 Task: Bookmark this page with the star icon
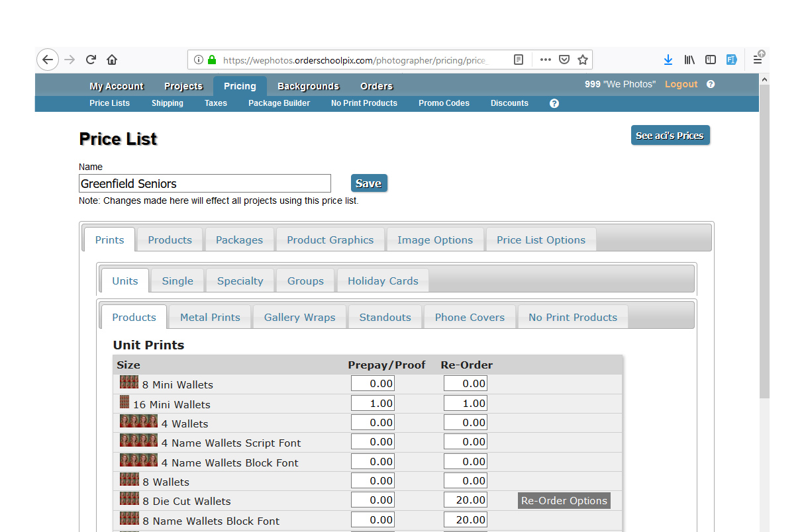[583, 60]
